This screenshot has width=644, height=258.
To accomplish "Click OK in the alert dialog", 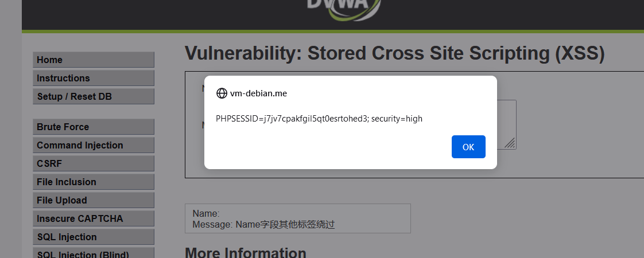I will pos(468,147).
